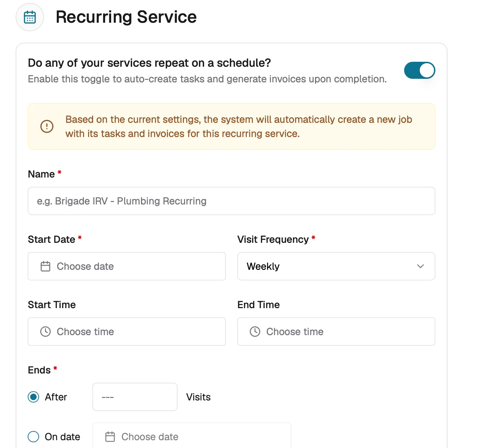Click the Visits text beside the count box

point(199,397)
